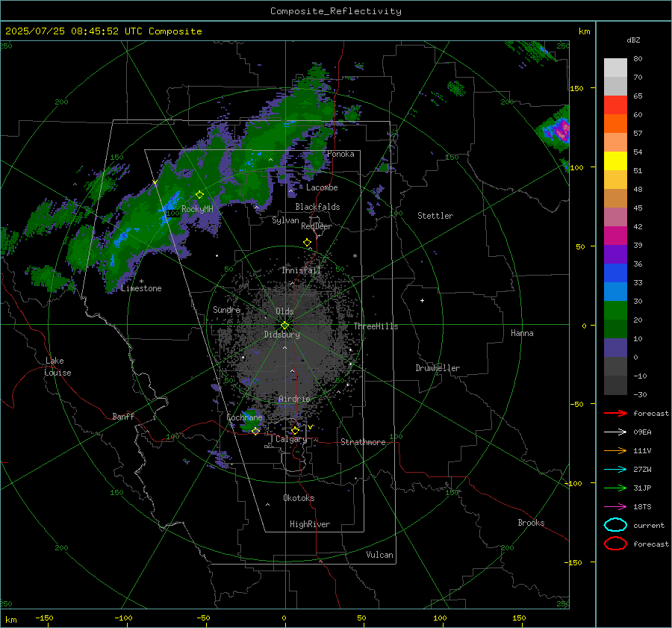Click the -150 tick label on bottom axis
The image size is (672, 628).
pos(44,618)
